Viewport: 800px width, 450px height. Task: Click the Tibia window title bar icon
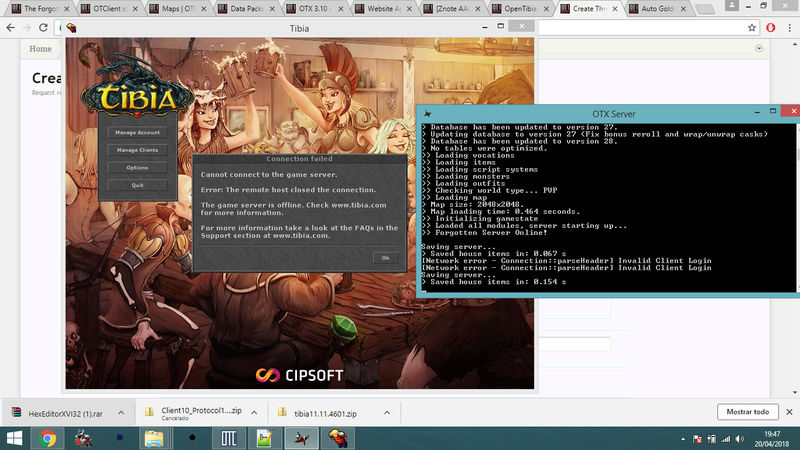[x=71, y=29]
